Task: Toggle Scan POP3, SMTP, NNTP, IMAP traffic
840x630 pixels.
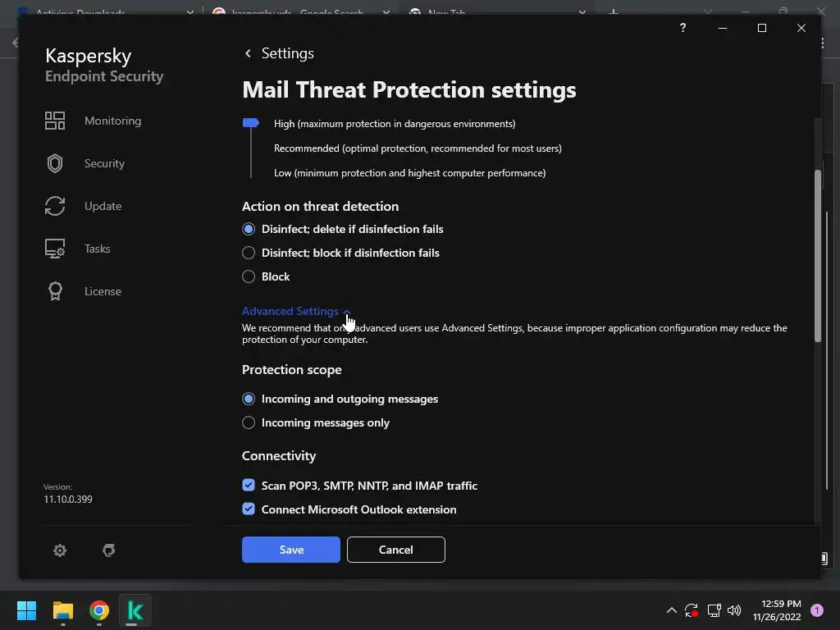Action: pyautogui.click(x=249, y=486)
